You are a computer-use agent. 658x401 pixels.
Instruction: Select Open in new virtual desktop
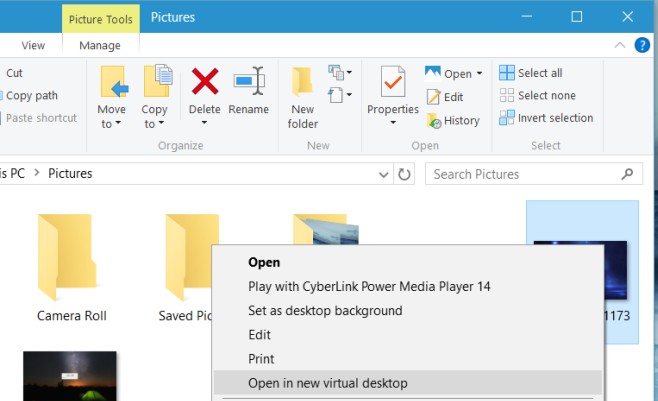coord(407,383)
